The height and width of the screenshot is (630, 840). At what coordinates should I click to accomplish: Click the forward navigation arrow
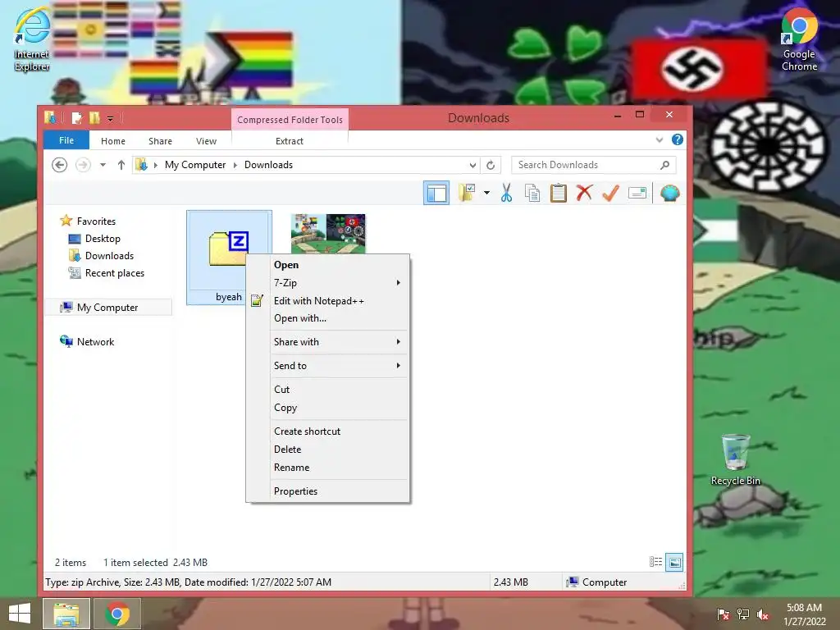(x=83, y=165)
